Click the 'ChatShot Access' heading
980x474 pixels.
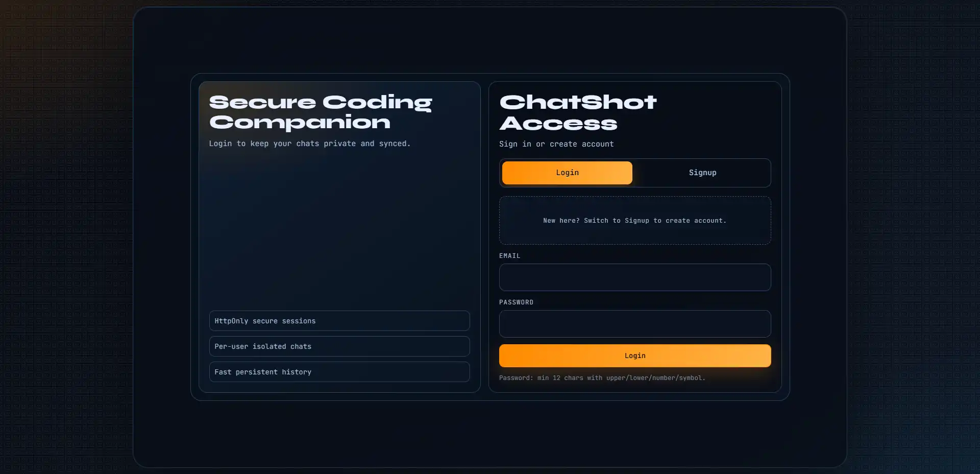(578, 112)
